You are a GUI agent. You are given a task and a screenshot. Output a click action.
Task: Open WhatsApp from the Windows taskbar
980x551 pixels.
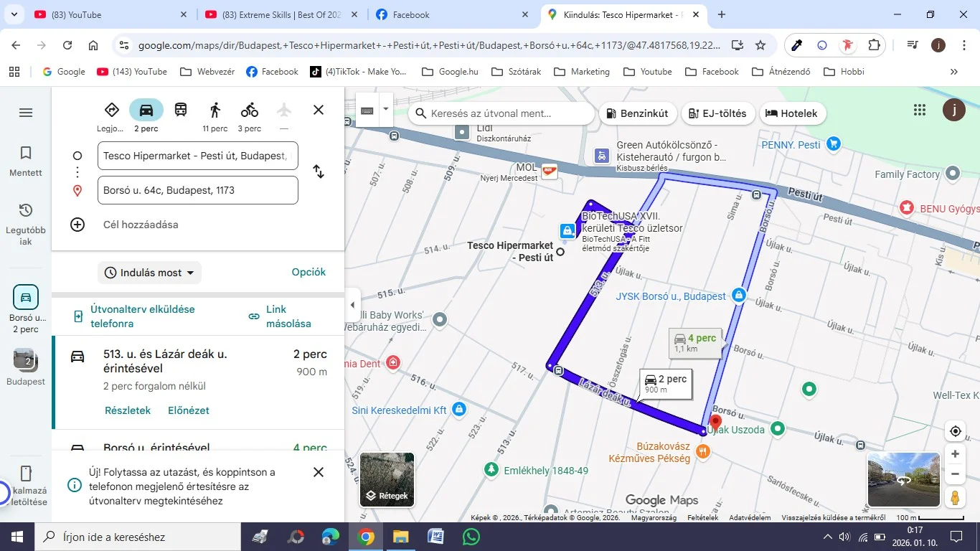[471, 537]
